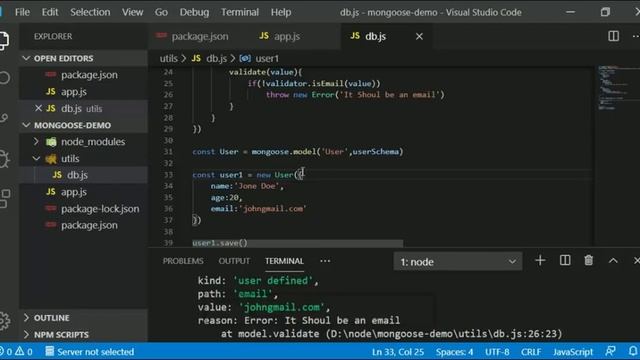Image resolution: width=640 pixels, height=360 pixels.
Task: Switch to the Output panel tab
Action: click(234, 261)
